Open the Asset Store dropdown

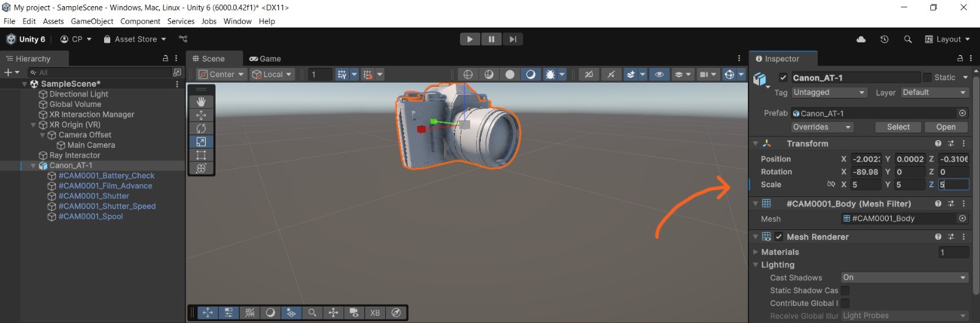135,39
